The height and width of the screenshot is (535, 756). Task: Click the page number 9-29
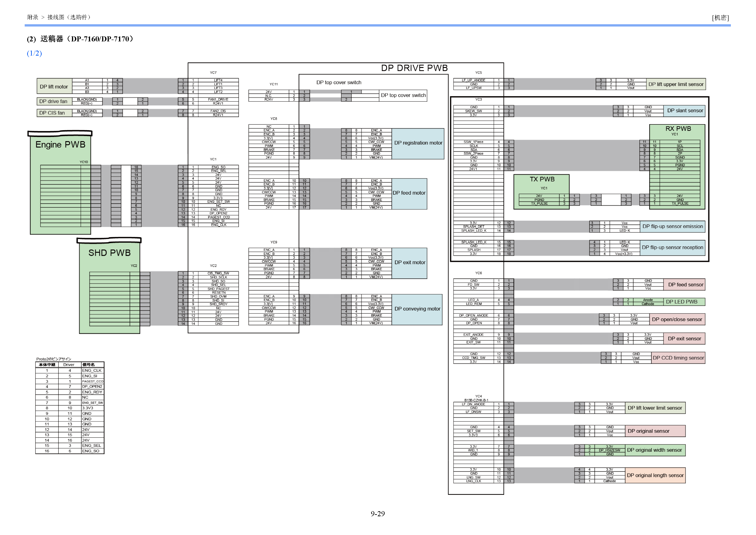click(x=378, y=514)
